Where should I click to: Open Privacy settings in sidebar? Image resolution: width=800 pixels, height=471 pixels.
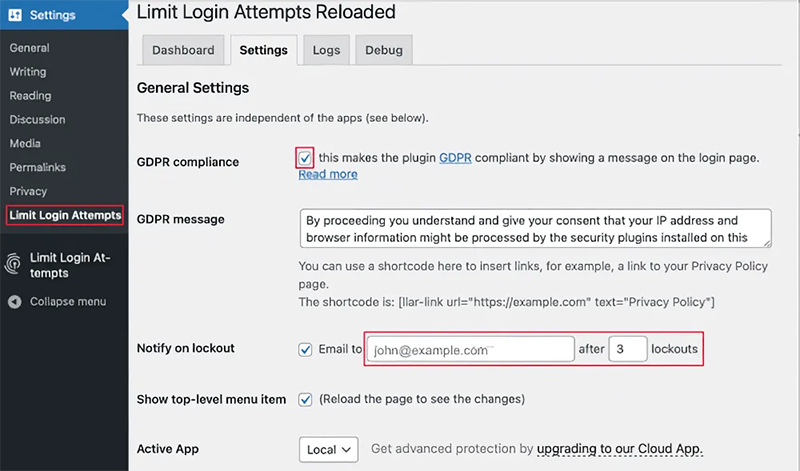[x=28, y=191]
